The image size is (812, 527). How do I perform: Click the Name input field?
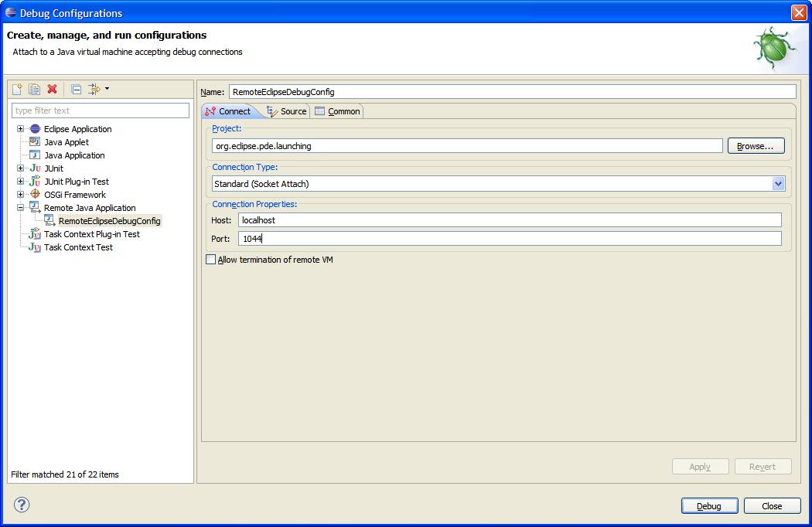(512, 92)
